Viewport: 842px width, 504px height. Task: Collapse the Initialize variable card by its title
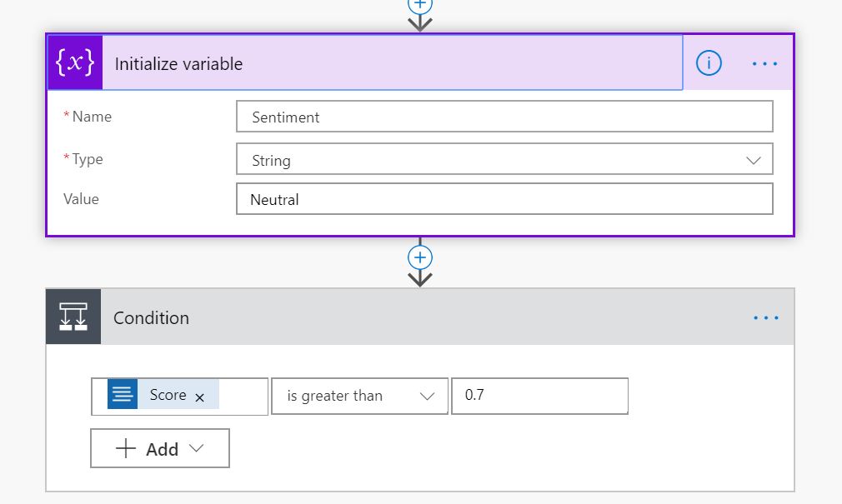pos(178,64)
